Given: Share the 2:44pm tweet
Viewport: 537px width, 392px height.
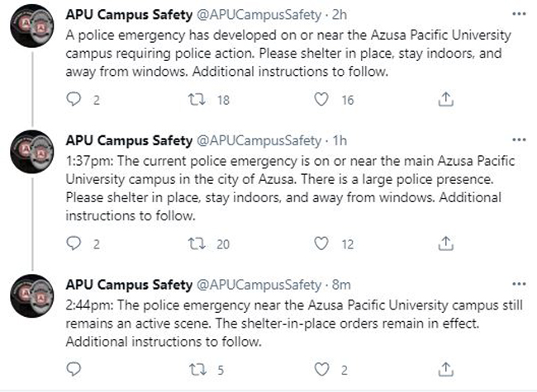Looking at the screenshot, I should 445,370.
